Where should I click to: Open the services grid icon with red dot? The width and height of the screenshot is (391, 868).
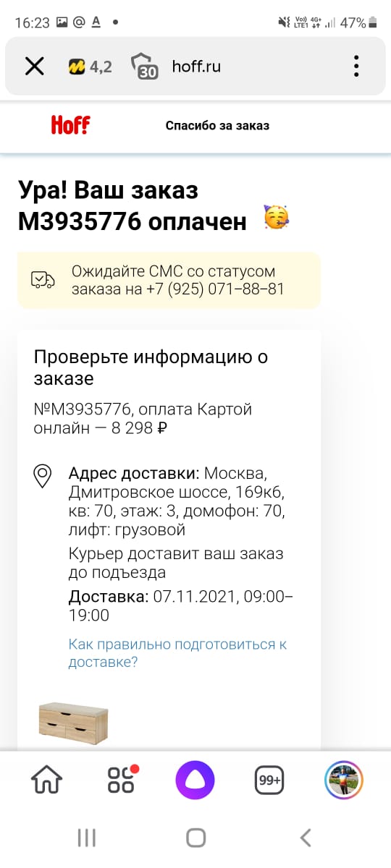[122, 780]
